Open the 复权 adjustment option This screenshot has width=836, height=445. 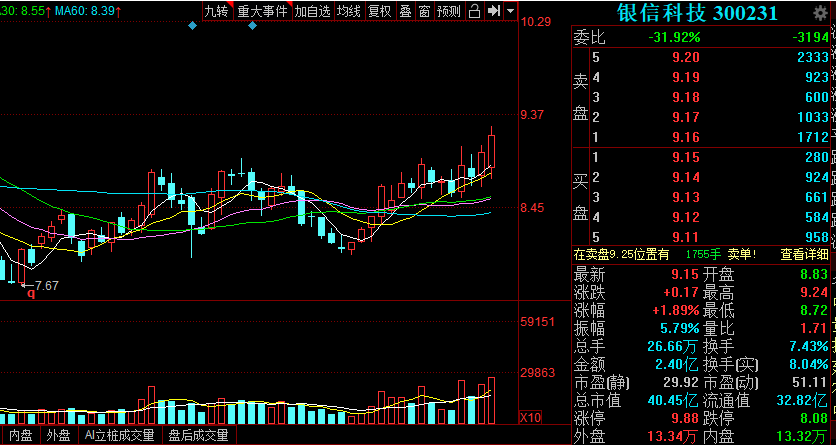(380, 11)
